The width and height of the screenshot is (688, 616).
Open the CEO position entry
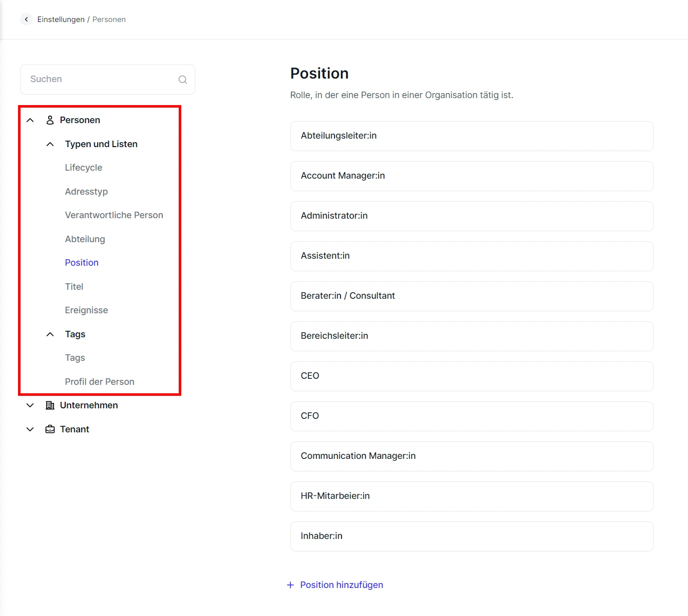472,376
